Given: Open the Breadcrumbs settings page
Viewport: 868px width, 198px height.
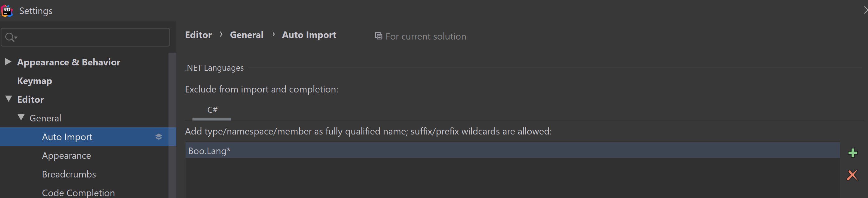Looking at the screenshot, I should [x=69, y=174].
